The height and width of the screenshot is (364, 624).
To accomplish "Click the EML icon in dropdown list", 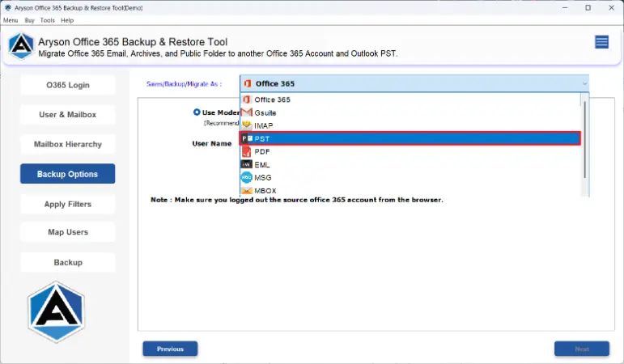I will 247,164.
